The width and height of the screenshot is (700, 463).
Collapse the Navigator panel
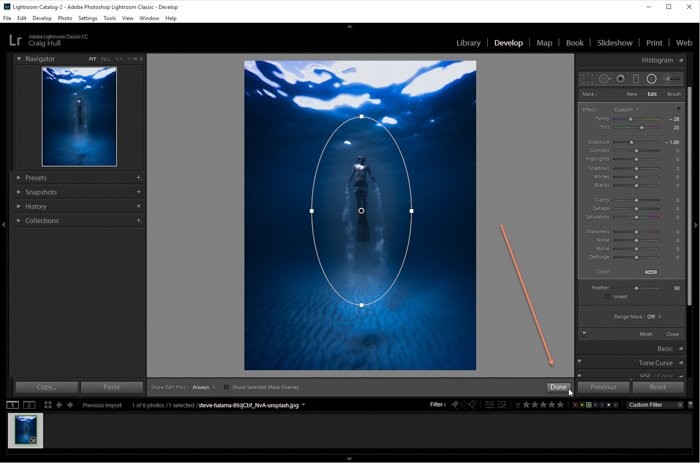tap(19, 58)
